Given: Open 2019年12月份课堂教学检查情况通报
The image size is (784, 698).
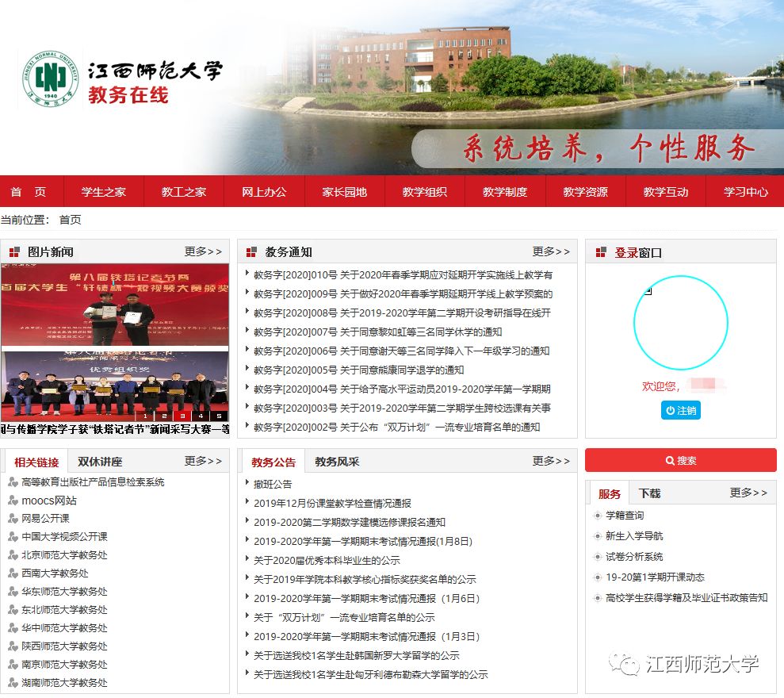Looking at the screenshot, I should [x=332, y=503].
